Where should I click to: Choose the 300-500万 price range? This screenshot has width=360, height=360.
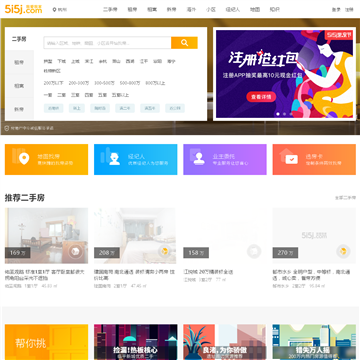coord(104,83)
